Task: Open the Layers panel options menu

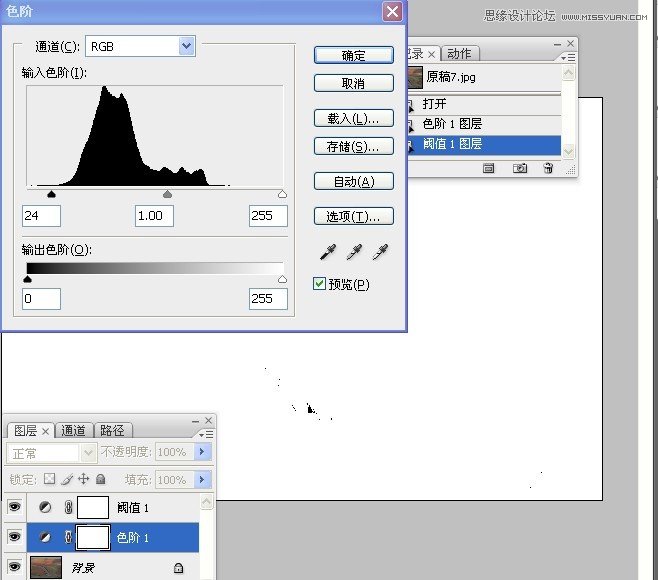Action: click(x=206, y=434)
